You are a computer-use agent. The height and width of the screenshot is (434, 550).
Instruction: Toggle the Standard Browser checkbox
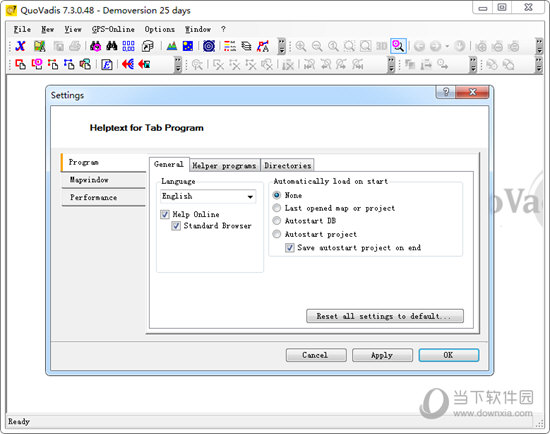tap(176, 226)
